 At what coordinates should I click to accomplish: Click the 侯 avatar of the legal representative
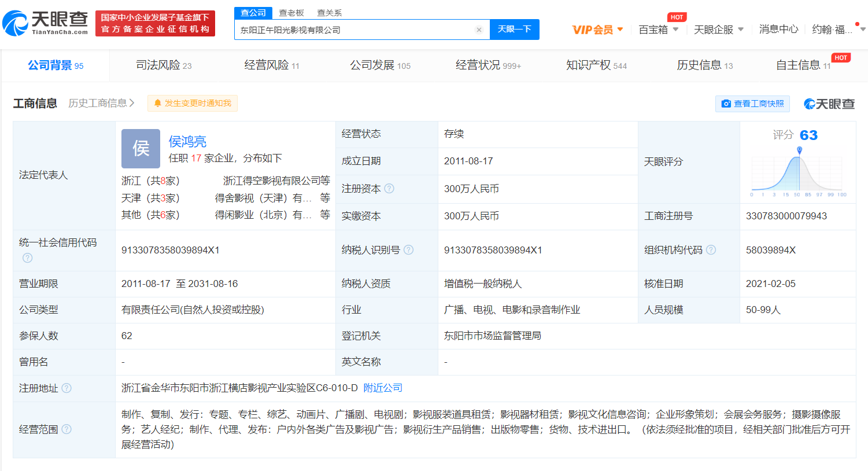tap(141, 149)
